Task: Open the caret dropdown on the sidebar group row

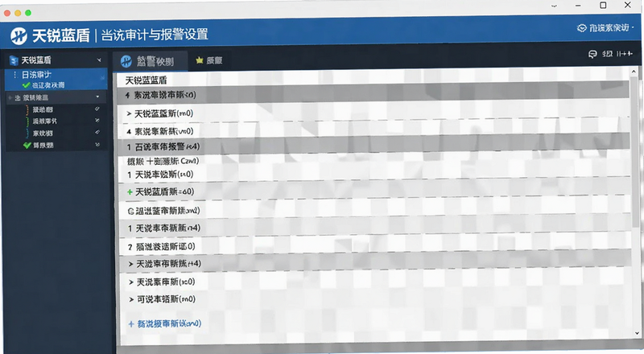Action: coord(97,97)
